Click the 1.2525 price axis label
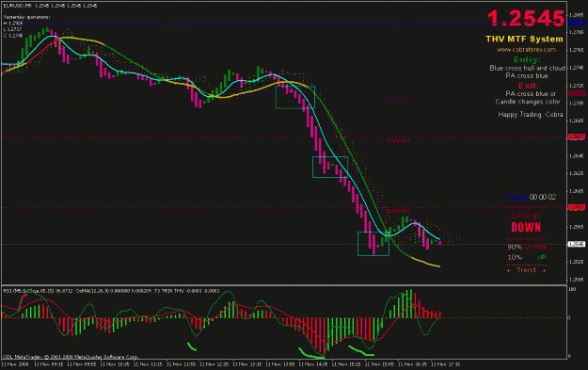The height and width of the screenshot is (370, 588). (576, 262)
